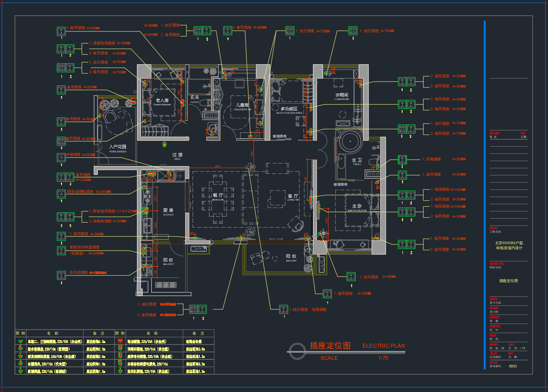Click legend symbol marked Y
The width and height of the screenshot is (548, 392).
point(21,356)
